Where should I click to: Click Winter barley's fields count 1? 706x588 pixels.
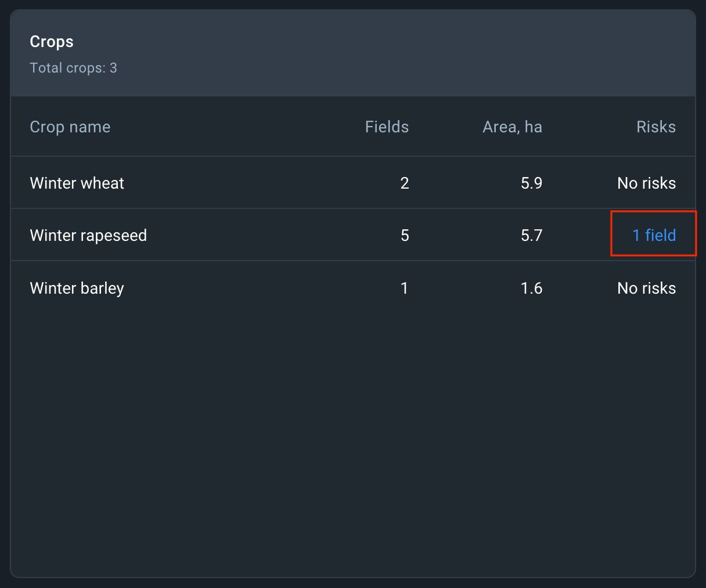[x=405, y=288]
